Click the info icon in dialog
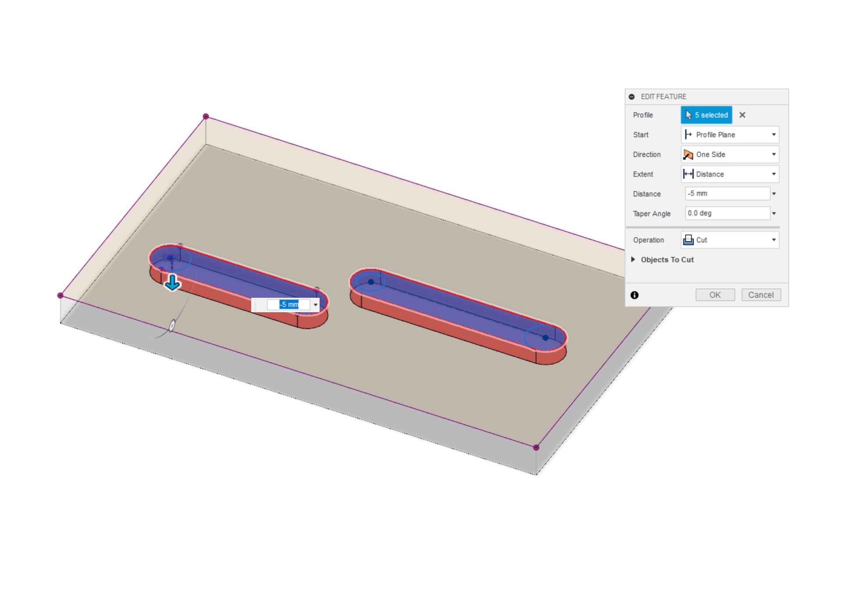Screen dimensions: 868x610 634,295
